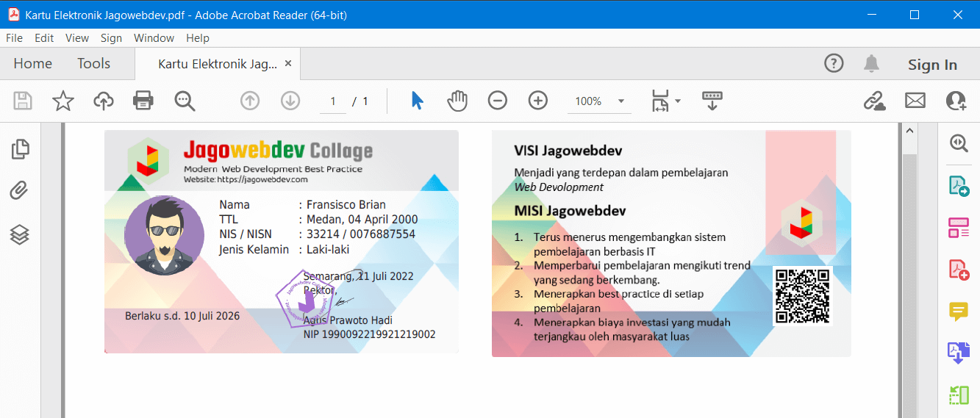980x418 pixels.
Task: Share a link to the file
Action: tap(874, 101)
